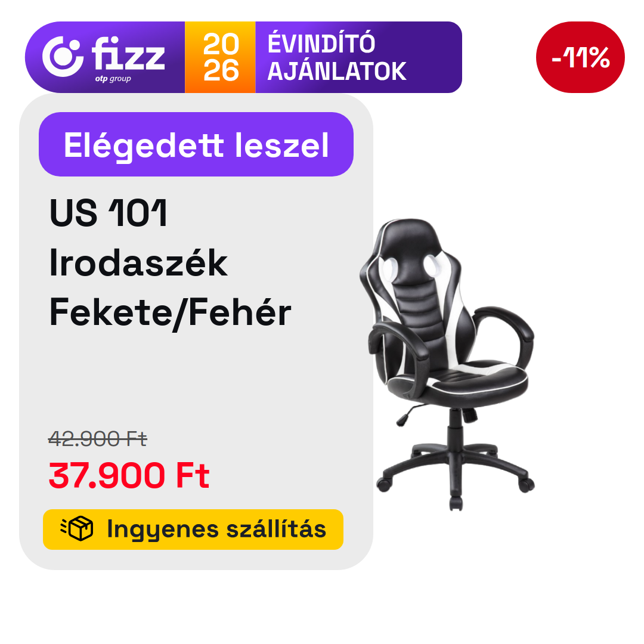Screen dimensions: 644x644
Task: Click the Fekete/Fehér color variant text
Action: pos(170,313)
